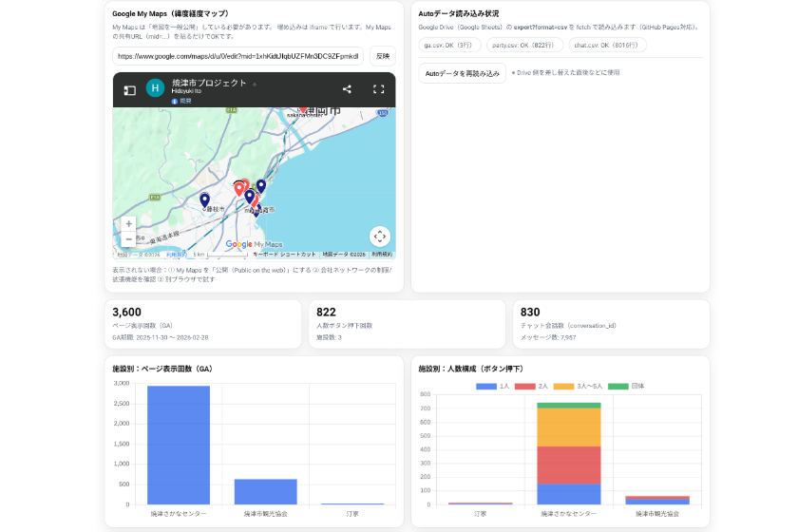Viewport: 798px width, 532px height.
Task: Open the map in fullscreen view
Action: pos(379,89)
